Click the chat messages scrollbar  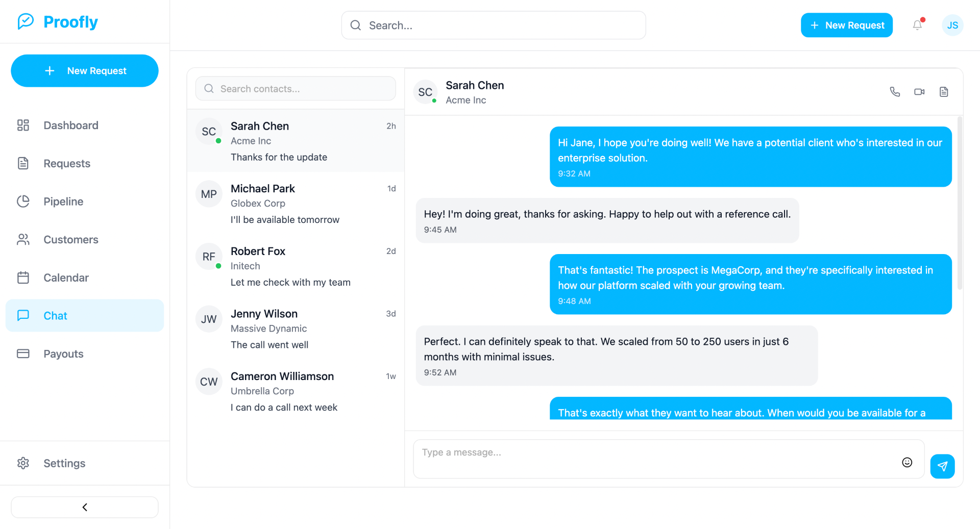[x=960, y=204]
